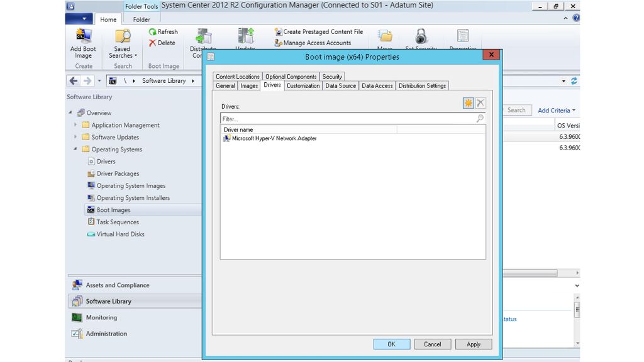Switch to the Monitoring workspace
The height and width of the screenshot is (362, 644).
(134, 317)
